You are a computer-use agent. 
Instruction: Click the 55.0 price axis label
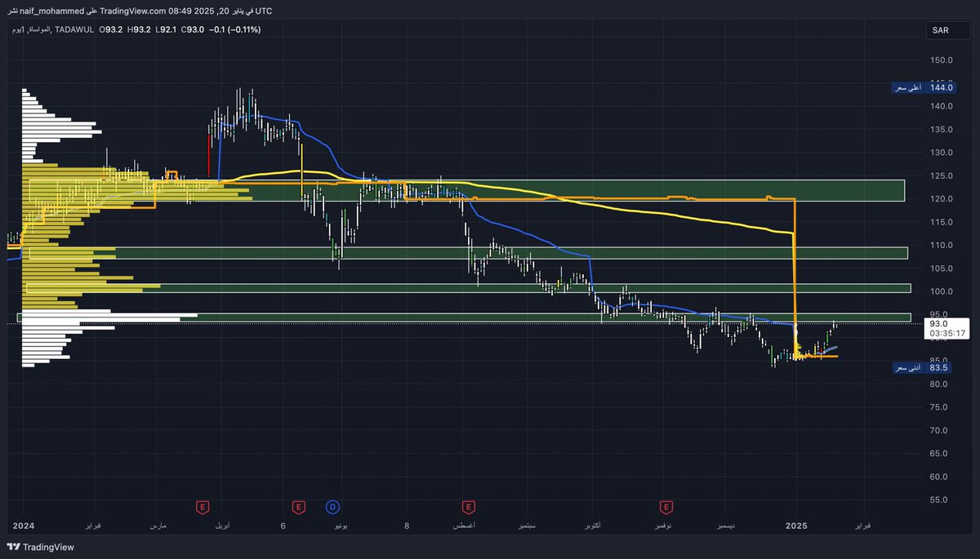[940, 499]
